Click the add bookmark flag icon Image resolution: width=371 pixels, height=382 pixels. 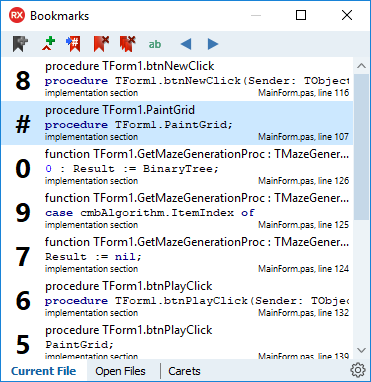21,44
